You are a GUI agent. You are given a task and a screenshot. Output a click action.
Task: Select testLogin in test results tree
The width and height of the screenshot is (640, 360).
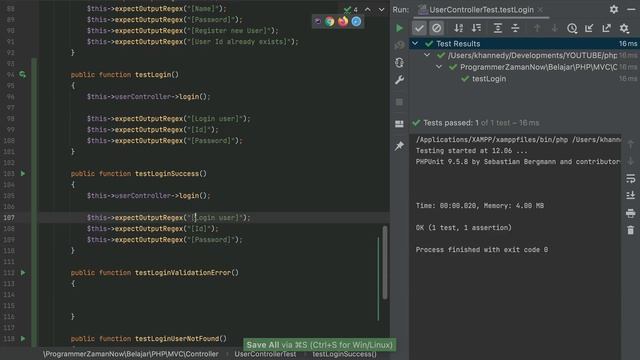point(489,79)
